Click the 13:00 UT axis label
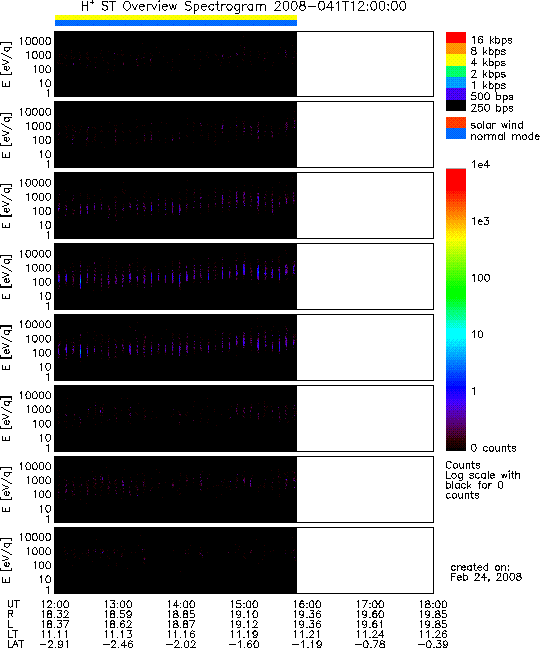540x648 pixels. point(118,605)
